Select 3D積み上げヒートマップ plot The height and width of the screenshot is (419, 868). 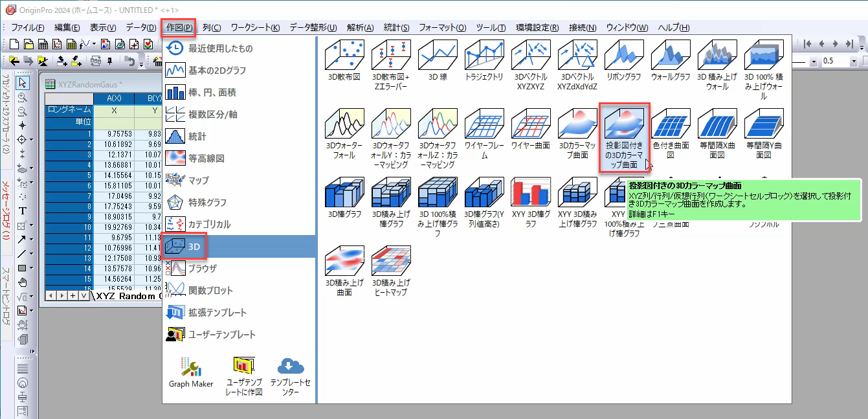coord(391,271)
